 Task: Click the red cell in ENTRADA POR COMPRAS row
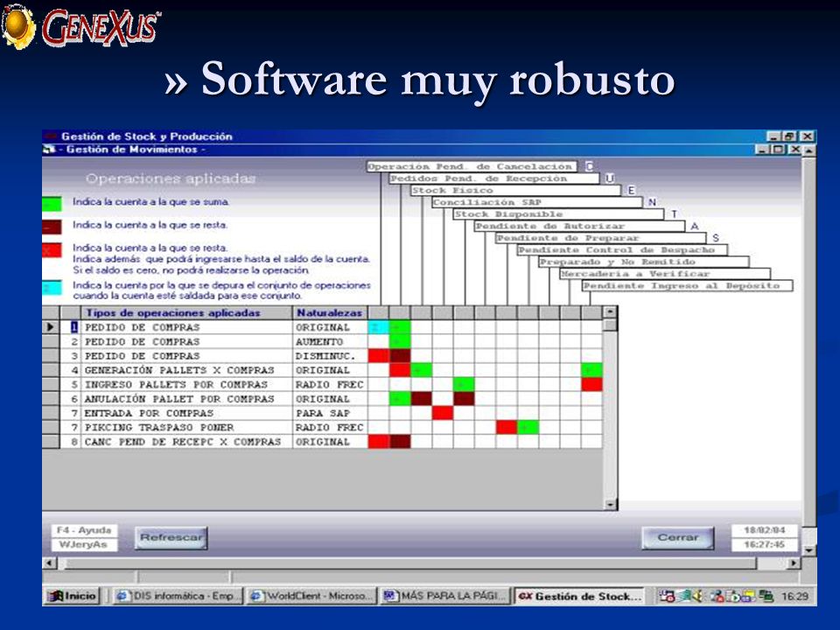(443, 413)
